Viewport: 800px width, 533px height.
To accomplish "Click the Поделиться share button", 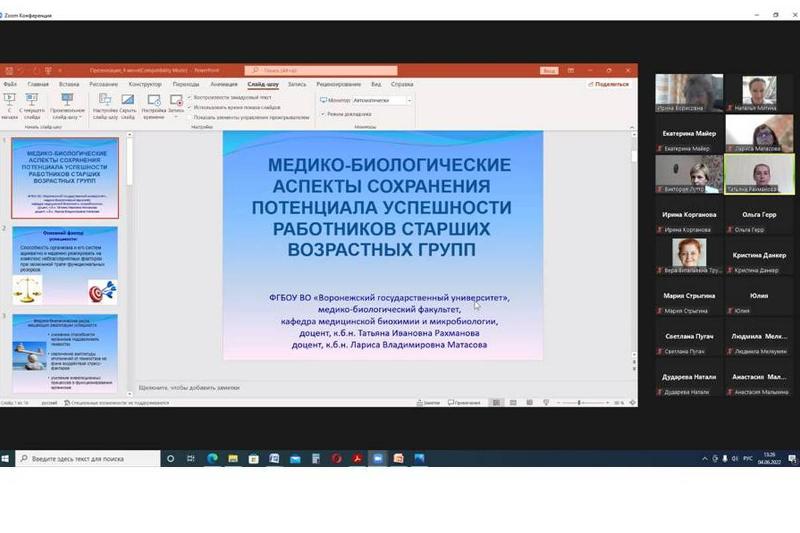I will (x=609, y=85).
